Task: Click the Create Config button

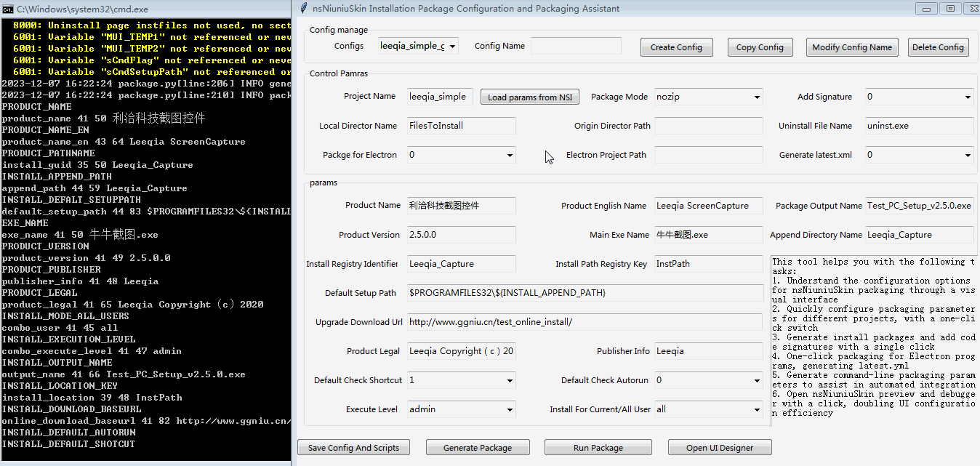Action: pos(676,47)
